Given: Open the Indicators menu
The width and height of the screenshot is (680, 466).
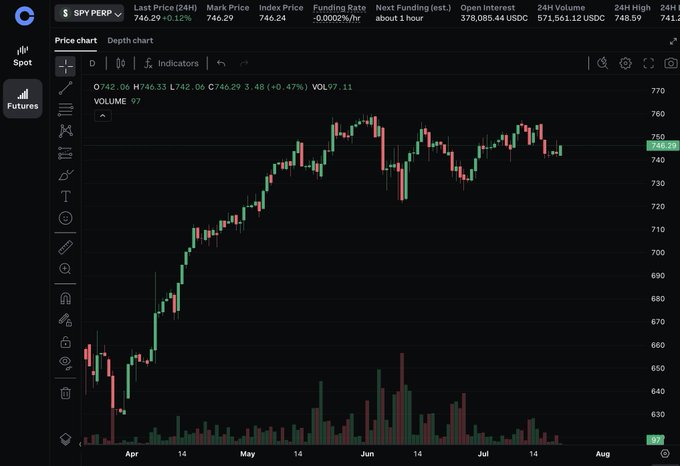Looking at the screenshot, I should point(171,63).
